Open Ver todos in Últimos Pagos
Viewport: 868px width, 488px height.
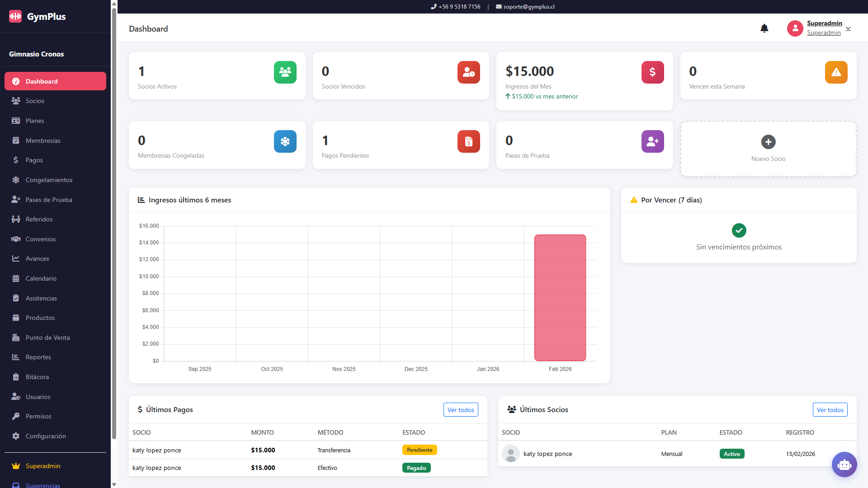click(x=460, y=409)
